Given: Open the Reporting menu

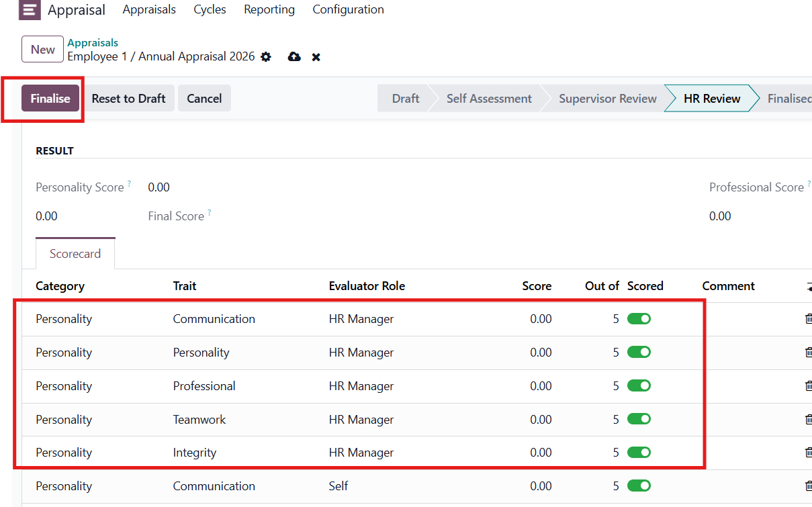Looking at the screenshot, I should pyautogui.click(x=269, y=9).
